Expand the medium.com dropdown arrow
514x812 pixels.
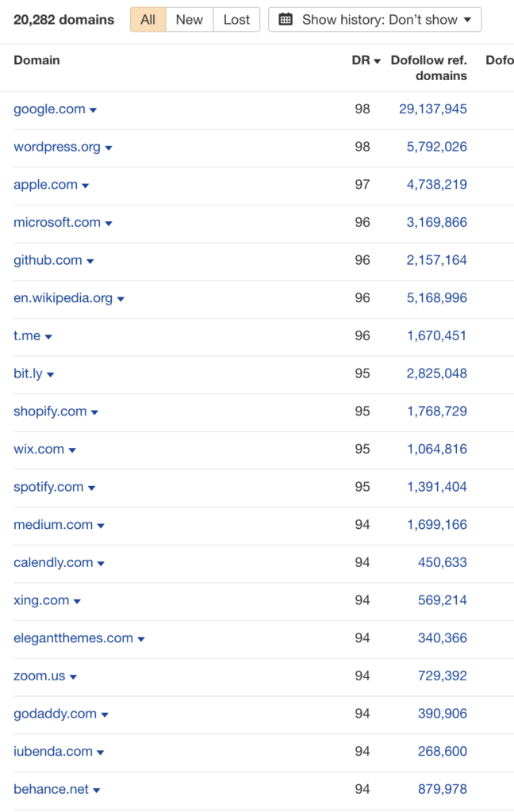tap(101, 527)
